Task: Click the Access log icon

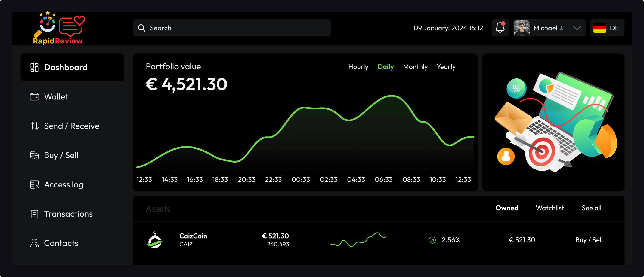Action: tap(34, 184)
